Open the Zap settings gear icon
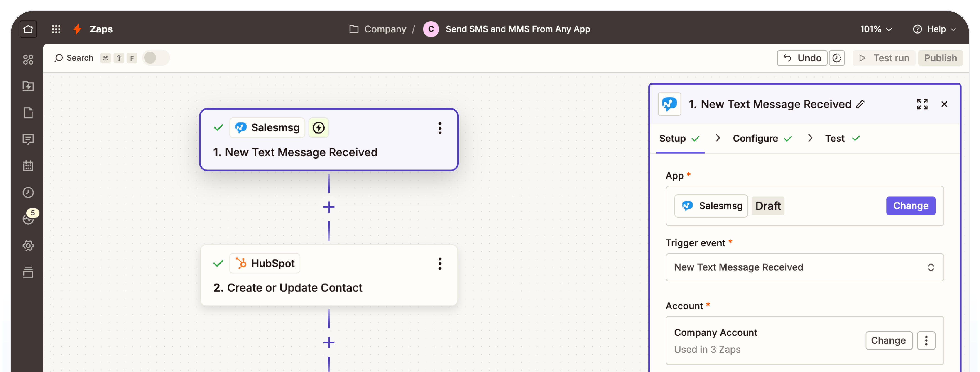 pyautogui.click(x=28, y=246)
